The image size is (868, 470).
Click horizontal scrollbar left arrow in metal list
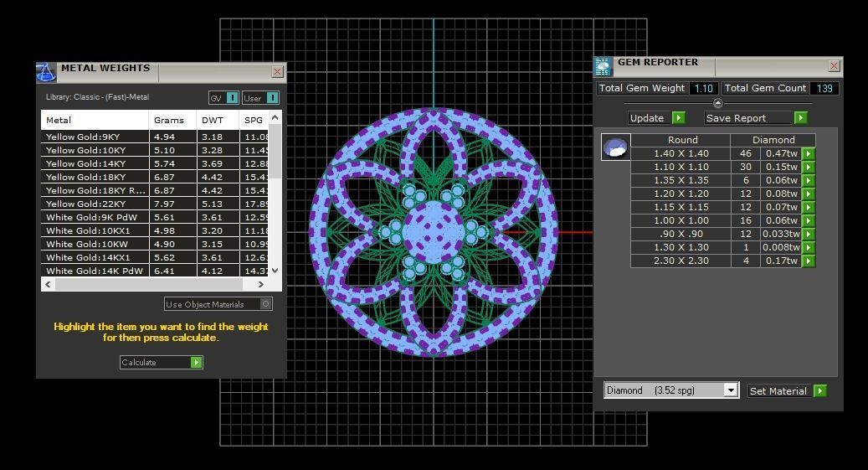coord(49,284)
